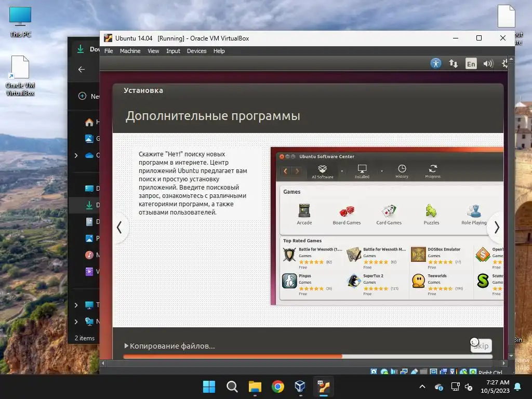Click the keyboard capture green arrow icon
The width and height of the screenshot is (532, 399).
[473, 371]
